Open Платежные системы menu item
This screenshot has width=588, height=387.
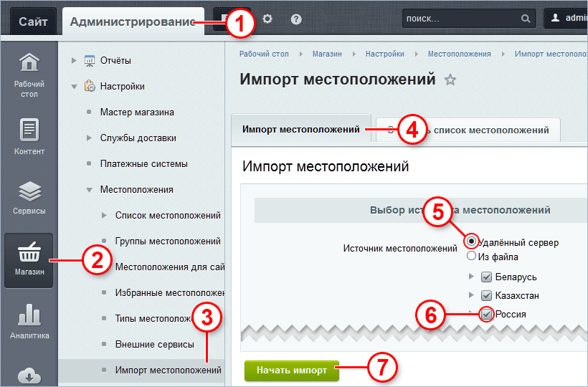coord(143,163)
